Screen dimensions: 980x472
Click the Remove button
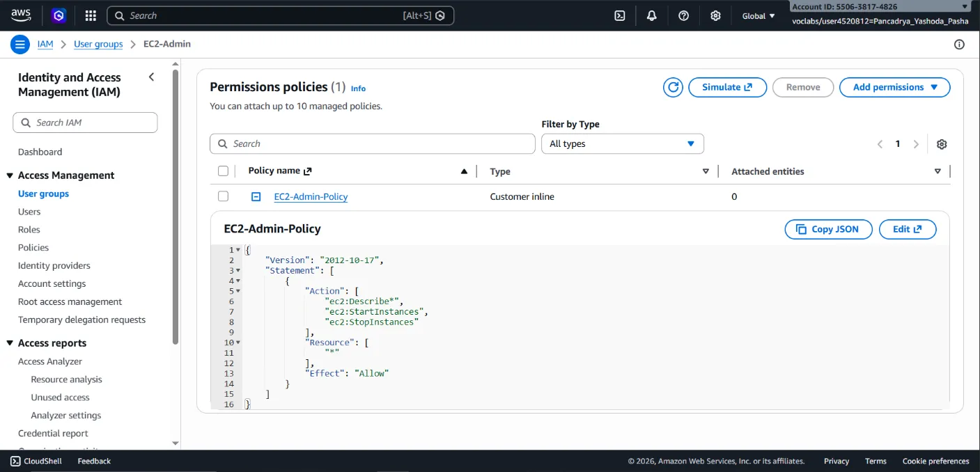pos(803,87)
